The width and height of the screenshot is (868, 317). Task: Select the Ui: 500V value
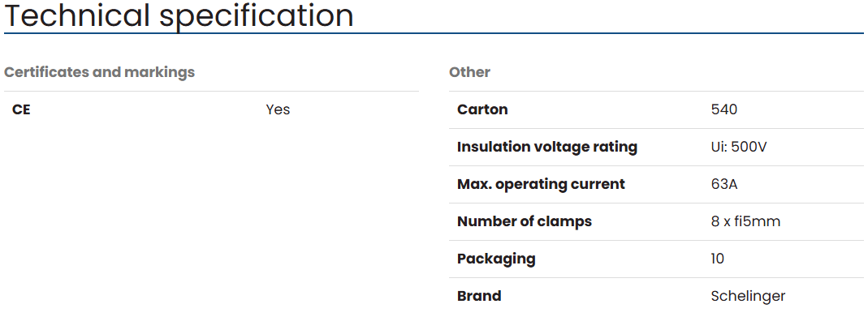[x=739, y=147]
